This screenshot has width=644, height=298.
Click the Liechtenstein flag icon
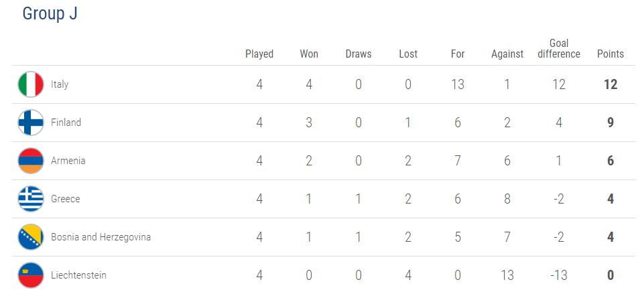pos(31,275)
